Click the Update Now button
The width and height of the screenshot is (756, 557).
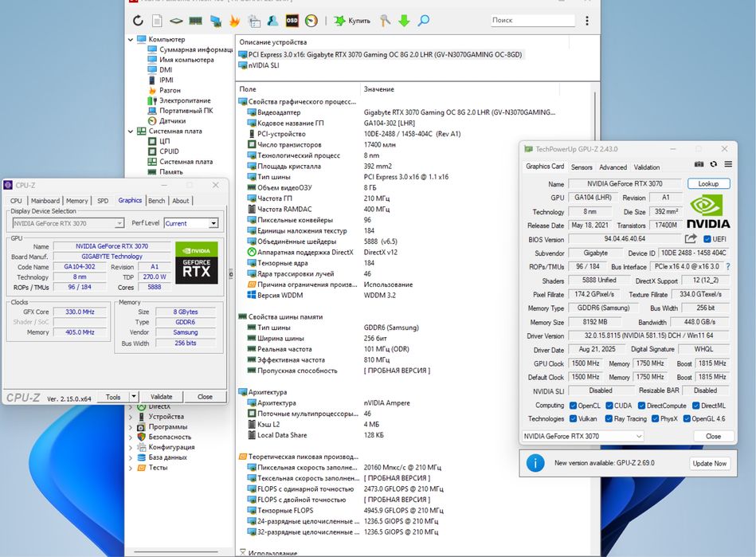[709, 464]
